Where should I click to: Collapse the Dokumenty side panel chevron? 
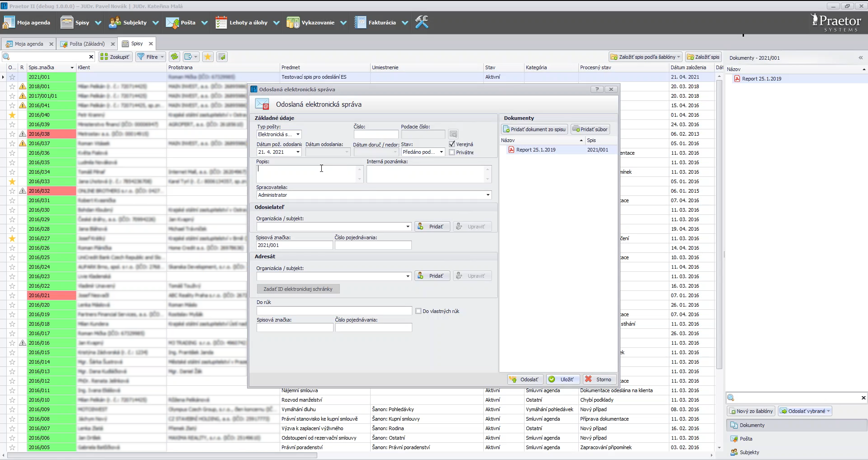[x=860, y=58]
